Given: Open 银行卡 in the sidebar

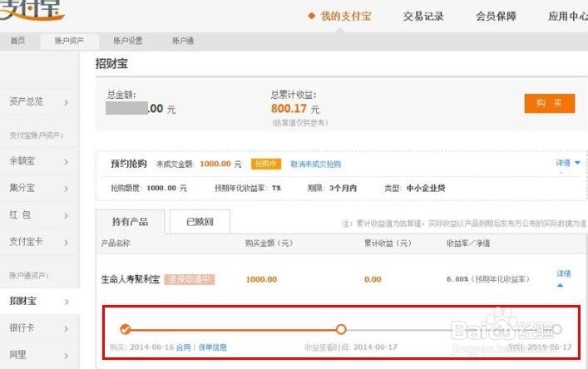Looking at the screenshot, I should [22, 327].
